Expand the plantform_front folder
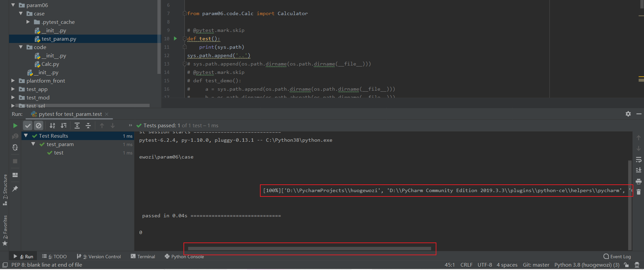 click(x=13, y=81)
